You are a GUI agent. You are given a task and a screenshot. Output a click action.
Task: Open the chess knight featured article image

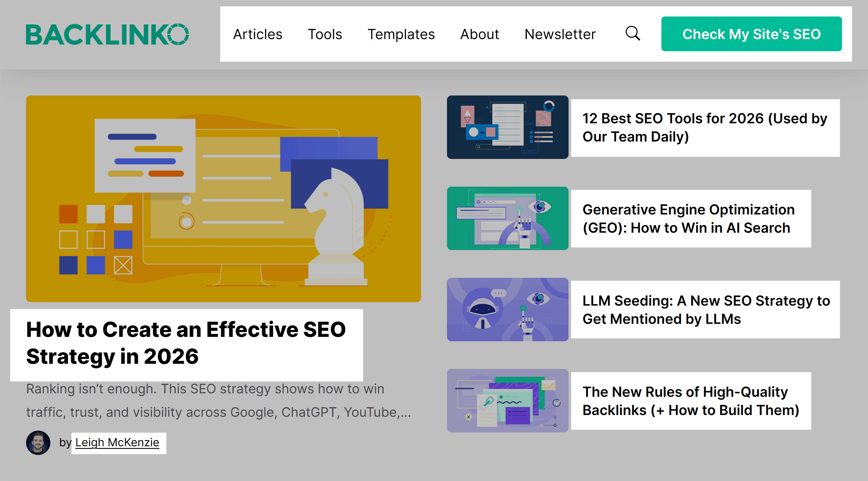223,199
